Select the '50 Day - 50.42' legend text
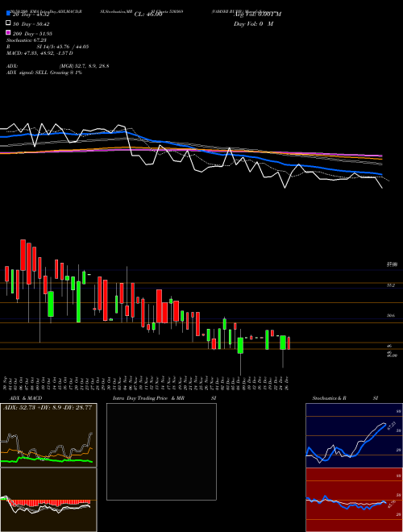The height and width of the screenshot is (532, 403). [x=31, y=24]
